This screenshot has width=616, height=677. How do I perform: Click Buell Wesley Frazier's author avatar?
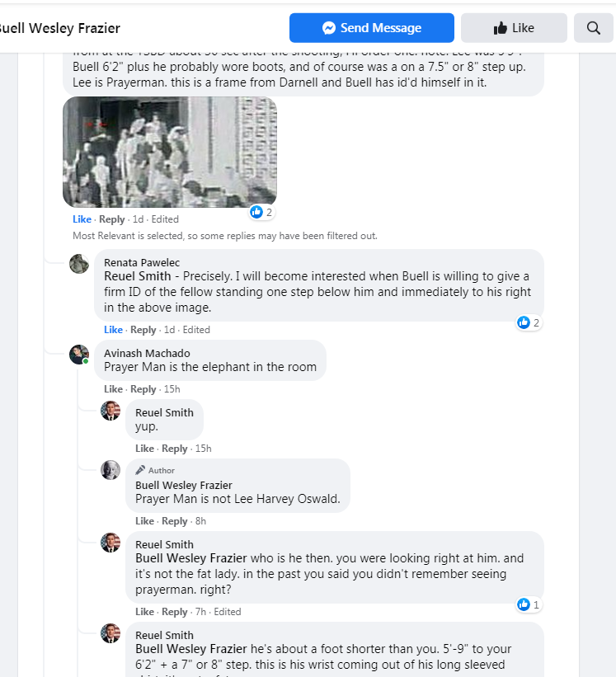pyautogui.click(x=111, y=470)
